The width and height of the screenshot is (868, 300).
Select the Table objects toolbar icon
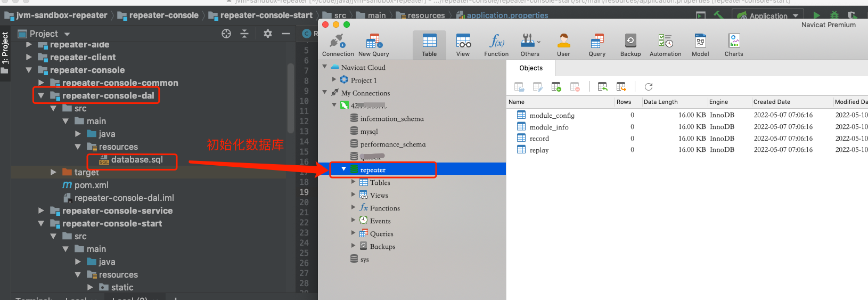(429, 45)
